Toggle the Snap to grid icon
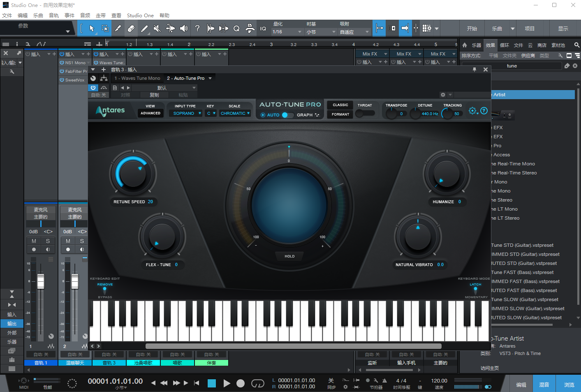The width and height of the screenshot is (581, 392). (380, 28)
